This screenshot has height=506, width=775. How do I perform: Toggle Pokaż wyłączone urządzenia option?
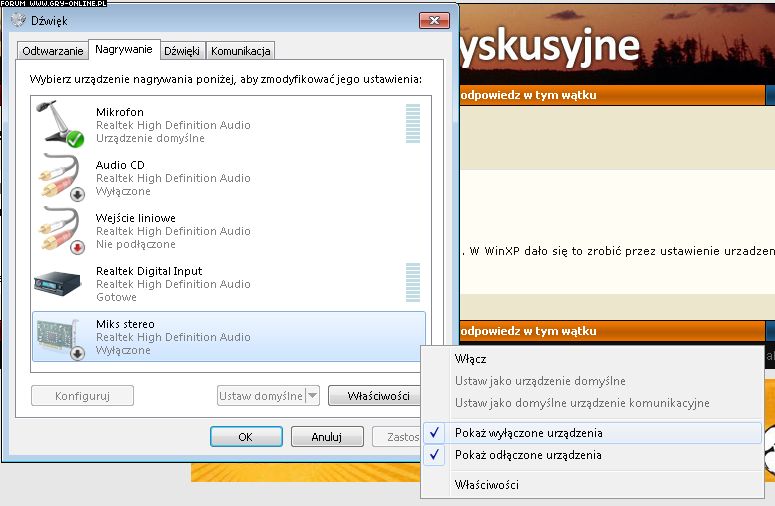click(x=592, y=433)
